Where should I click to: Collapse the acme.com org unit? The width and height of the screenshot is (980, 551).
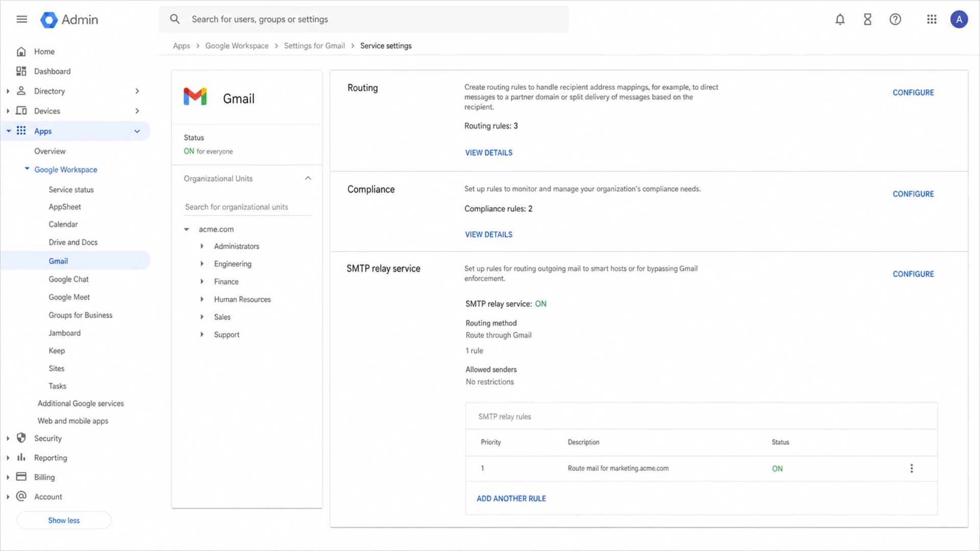tap(187, 230)
